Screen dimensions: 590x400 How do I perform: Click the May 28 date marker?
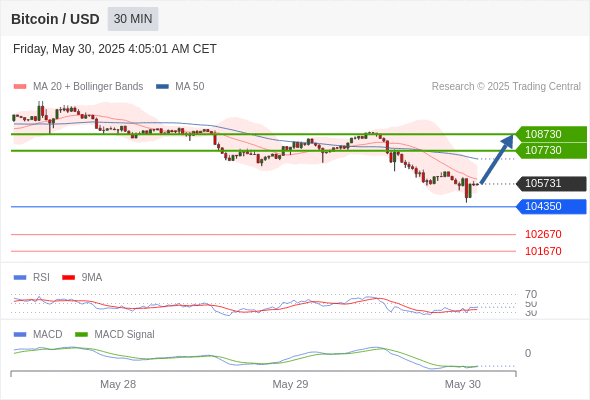tap(118, 384)
